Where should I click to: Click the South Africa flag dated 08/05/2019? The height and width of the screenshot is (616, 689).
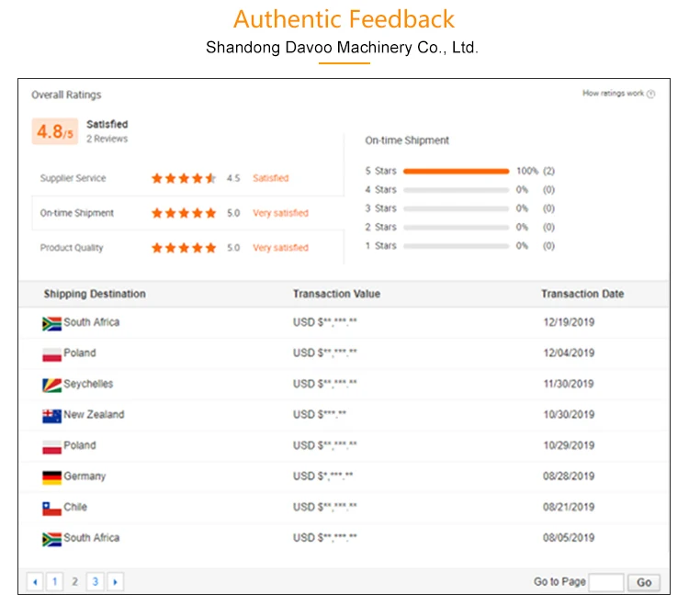(x=51, y=539)
